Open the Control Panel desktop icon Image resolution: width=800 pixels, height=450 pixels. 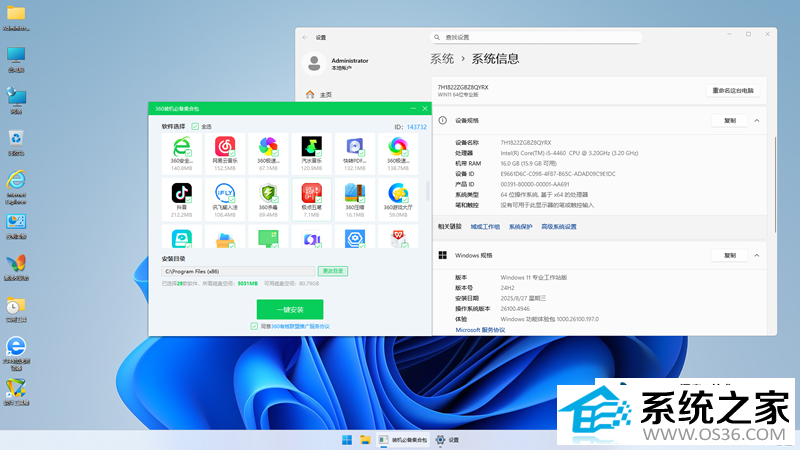(16, 221)
